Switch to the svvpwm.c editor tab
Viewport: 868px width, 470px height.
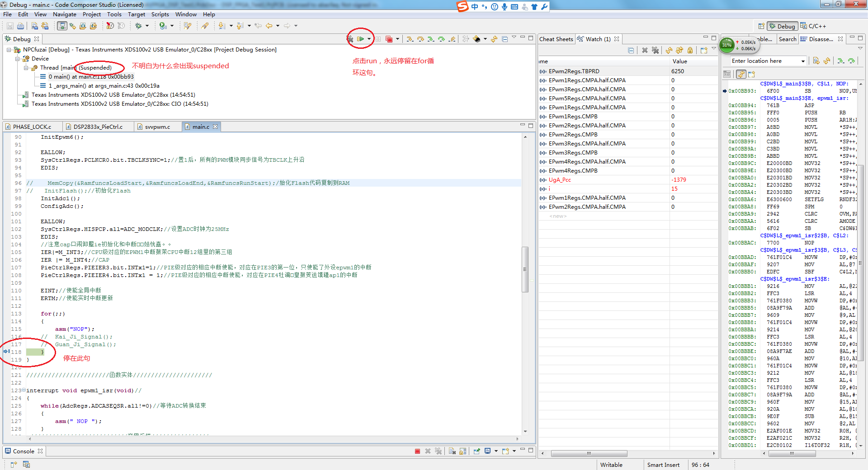157,127
